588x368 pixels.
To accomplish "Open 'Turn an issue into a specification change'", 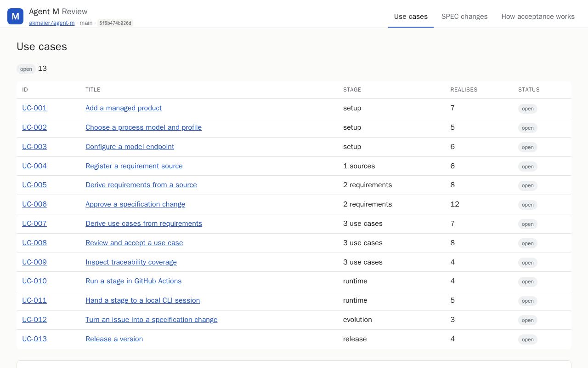I will (151, 320).
